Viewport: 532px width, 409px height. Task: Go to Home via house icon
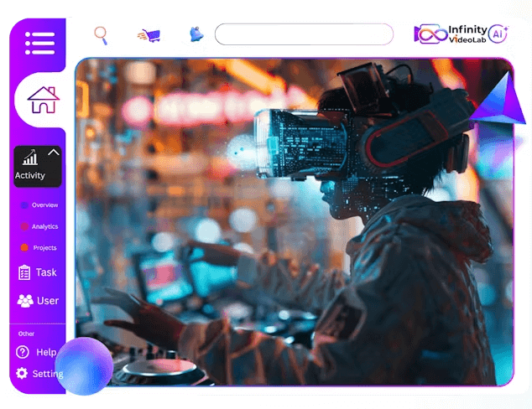[44, 100]
